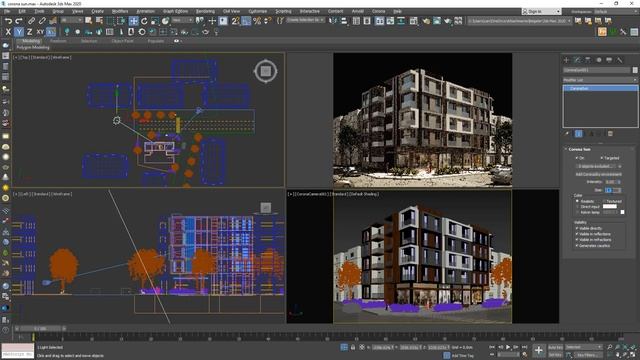Open the Modifiers menu
640x360 pixels.
120,11
